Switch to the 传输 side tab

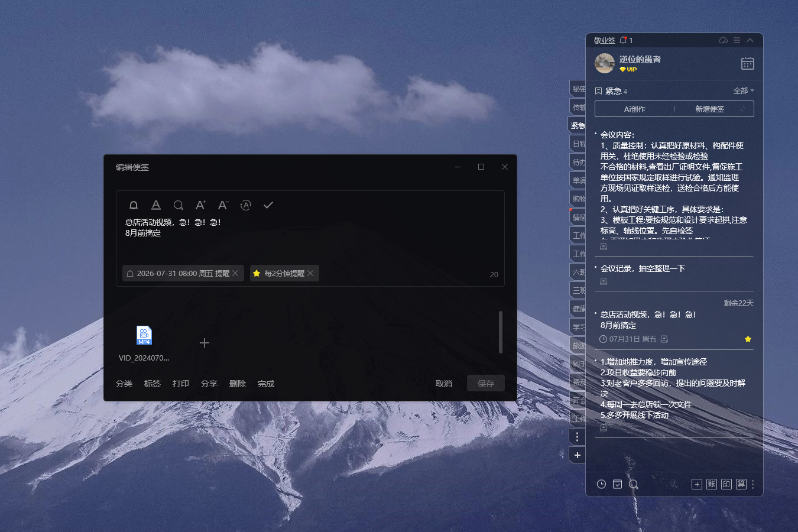coord(578,107)
